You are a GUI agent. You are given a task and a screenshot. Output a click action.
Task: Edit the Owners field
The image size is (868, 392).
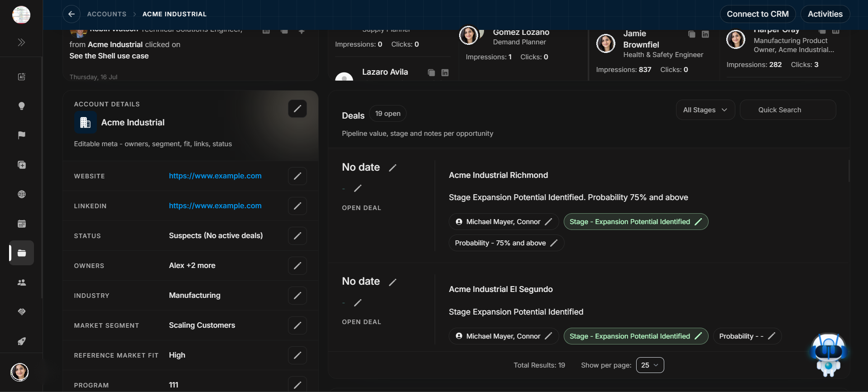coord(297,266)
